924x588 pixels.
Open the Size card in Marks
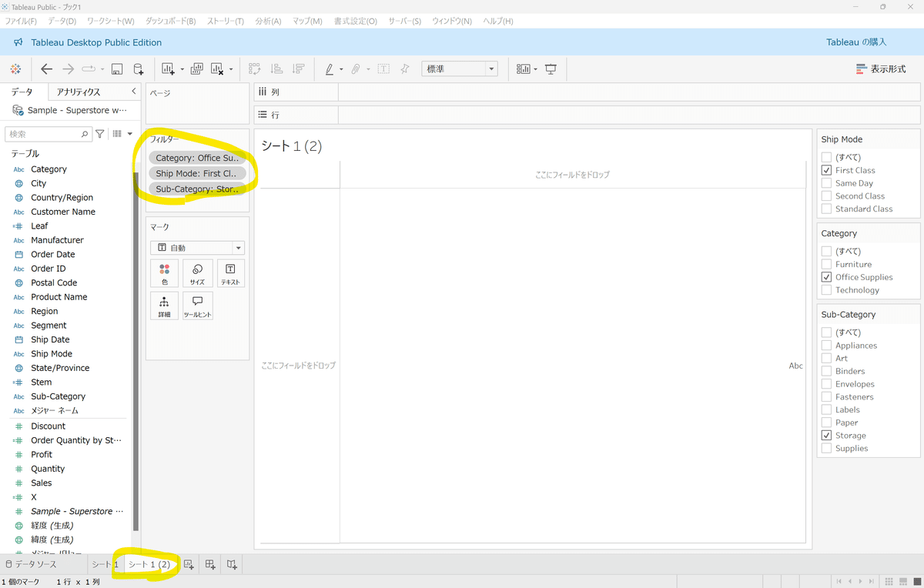click(x=198, y=274)
